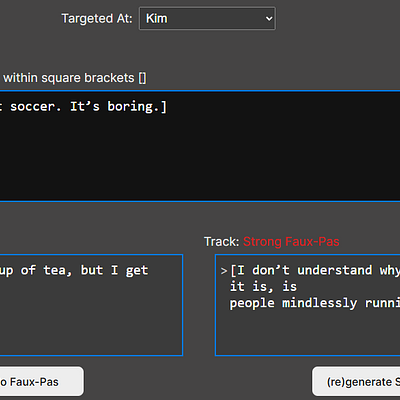
Task: Select the Kim value in the combo box
Action: click(x=157, y=19)
